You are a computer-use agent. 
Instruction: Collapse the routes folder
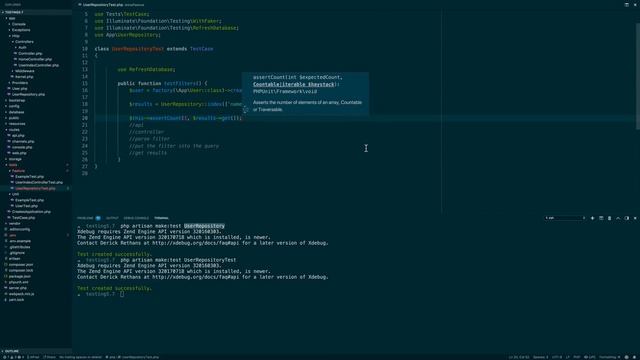coord(14,130)
